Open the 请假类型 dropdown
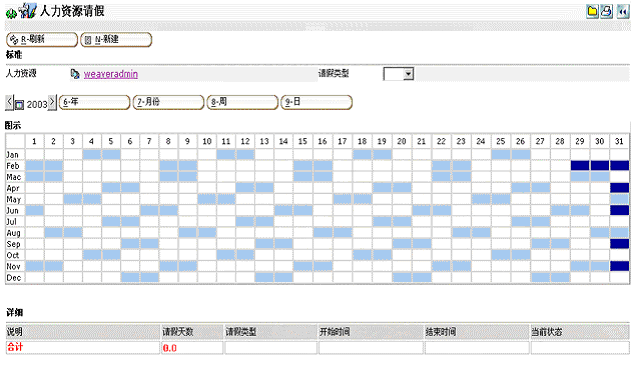 [x=398, y=74]
